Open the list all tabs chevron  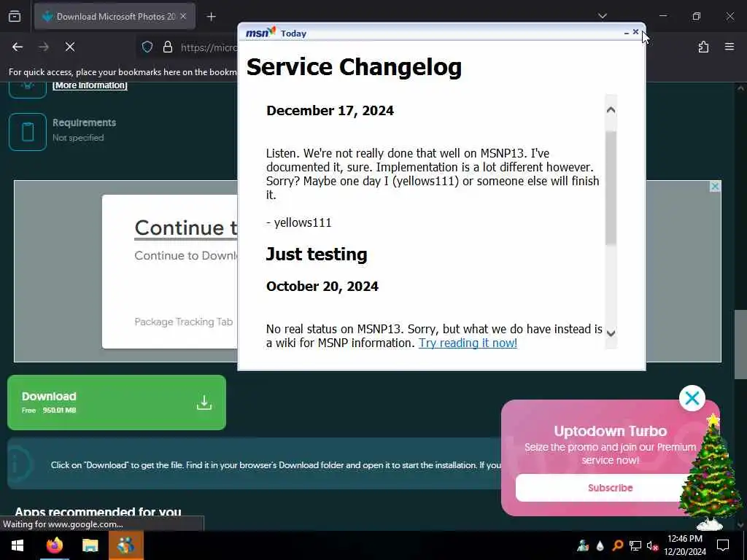(602, 16)
